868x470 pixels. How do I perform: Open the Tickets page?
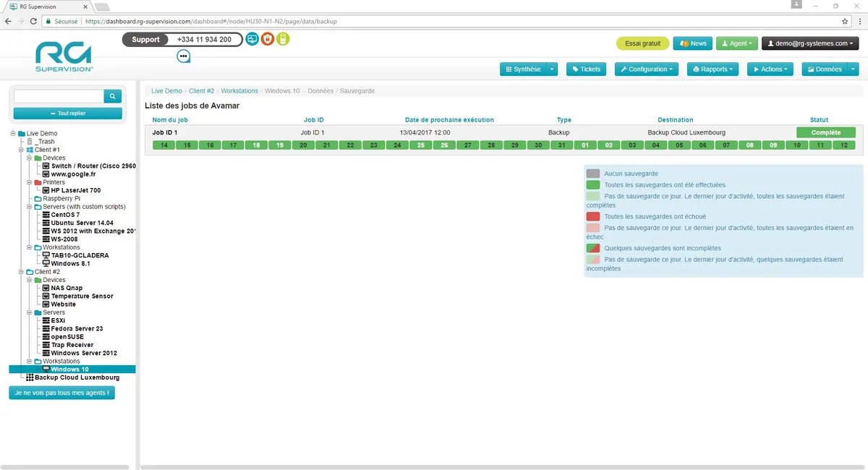586,69
